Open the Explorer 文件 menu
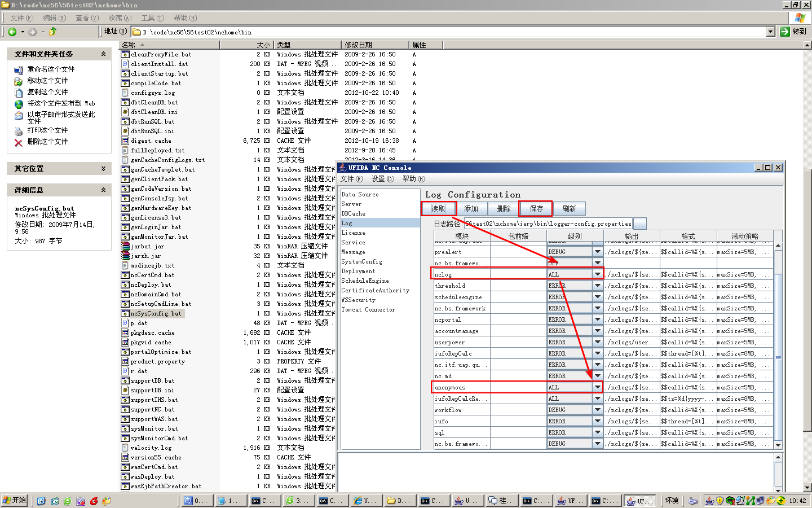The width and height of the screenshot is (812, 508). coord(22,18)
